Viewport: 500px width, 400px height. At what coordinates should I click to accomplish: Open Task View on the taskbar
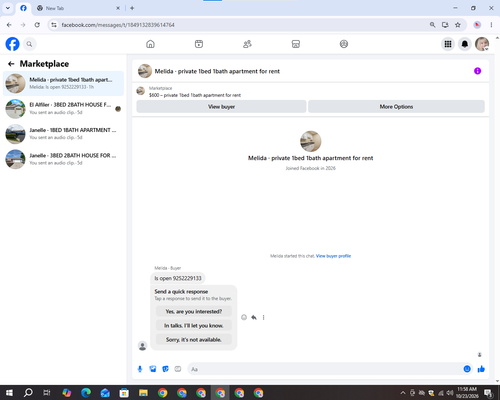coord(47,393)
